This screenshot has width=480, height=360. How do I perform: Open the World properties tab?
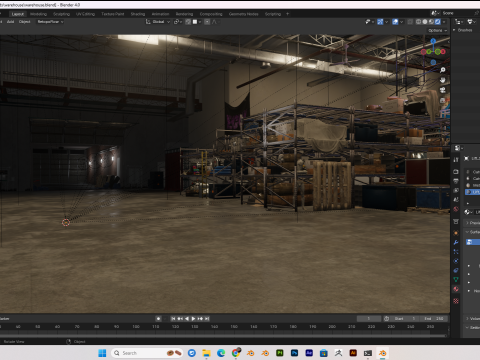[456, 209]
